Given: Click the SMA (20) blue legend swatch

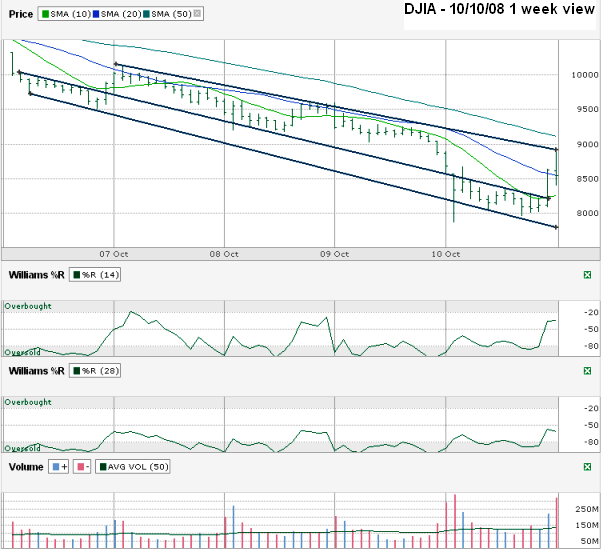Looking at the screenshot, I should pos(96,14).
